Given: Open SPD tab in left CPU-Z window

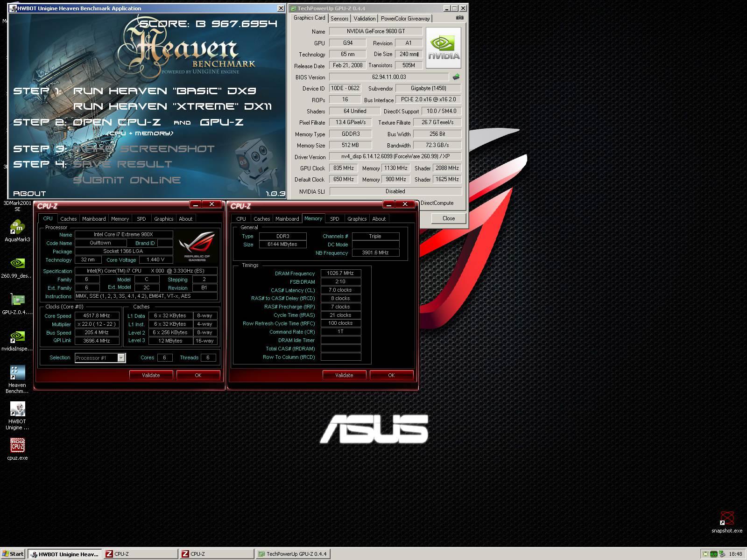Looking at the screenshot, I should [x=141, y=219].
